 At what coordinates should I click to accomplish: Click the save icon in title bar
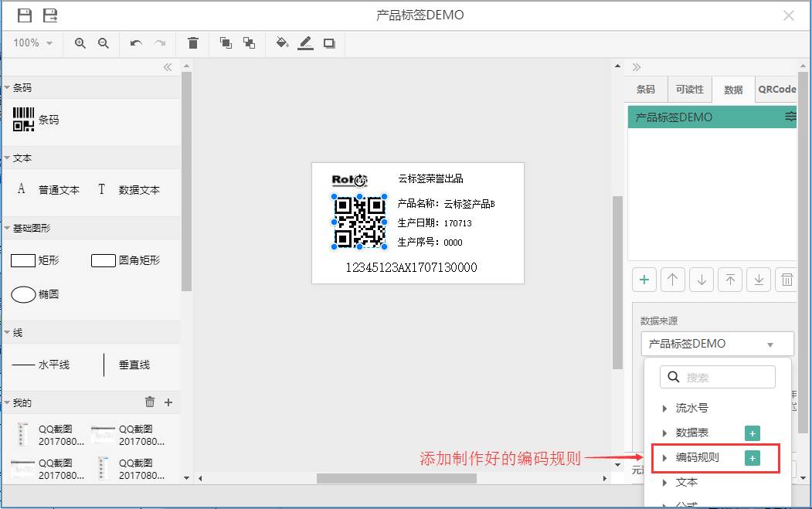coord(25,15)
